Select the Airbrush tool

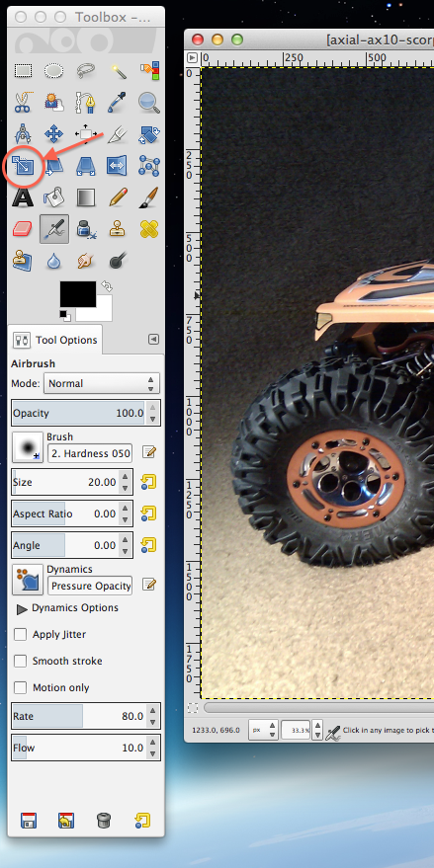(54, 229)
